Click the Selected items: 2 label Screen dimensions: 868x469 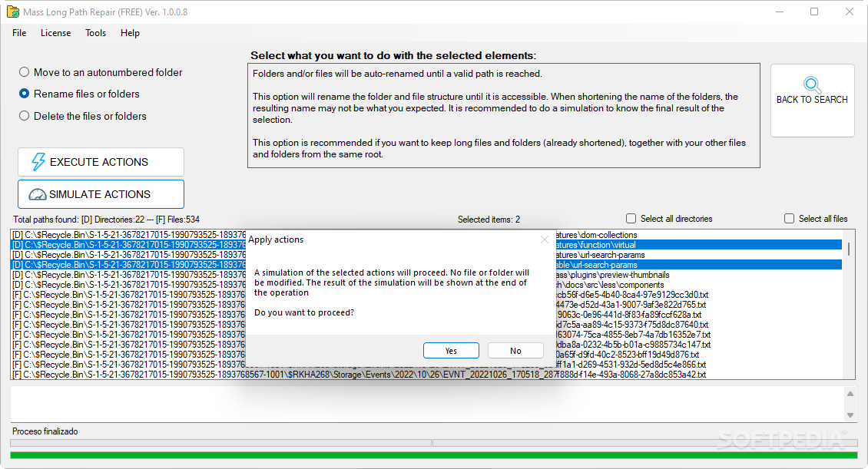(x=489, y=219)
